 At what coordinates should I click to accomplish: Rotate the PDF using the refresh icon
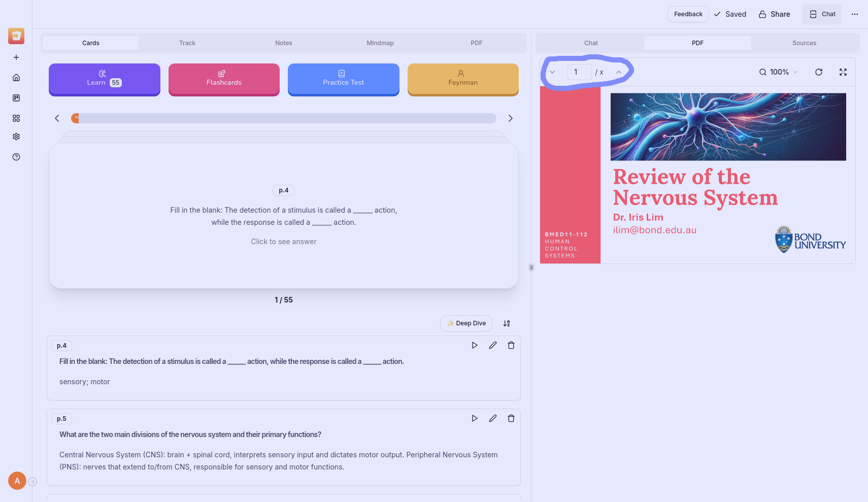click(x=819, y=72)
